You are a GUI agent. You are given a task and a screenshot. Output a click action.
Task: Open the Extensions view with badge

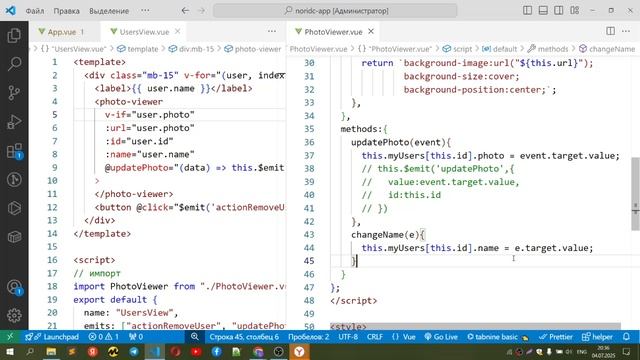[x=14, y=151]
